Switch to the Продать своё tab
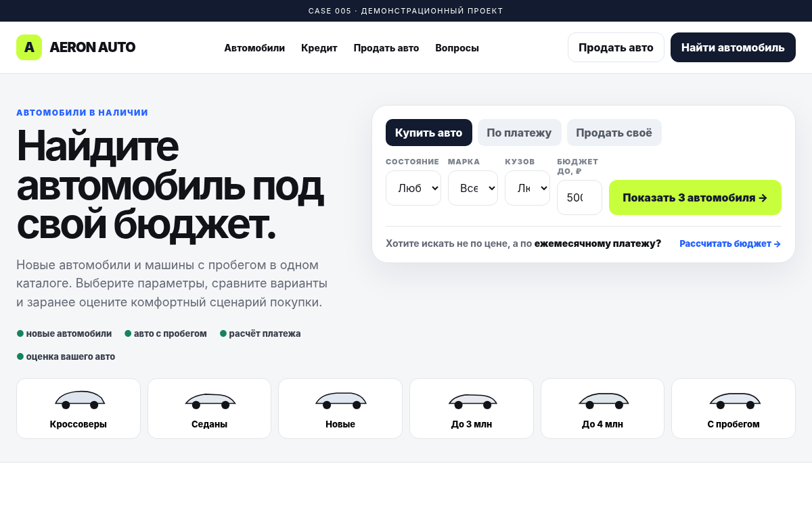The height and width of the screenshot is (514, 812). (x=614, y=133)
